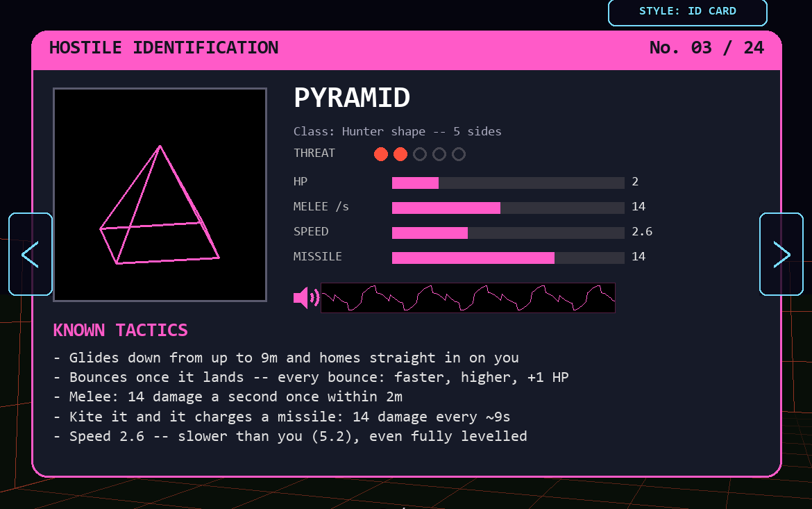
Task: Click tactic 'Kite it and it charges a missile'
Action: [282, 417]
